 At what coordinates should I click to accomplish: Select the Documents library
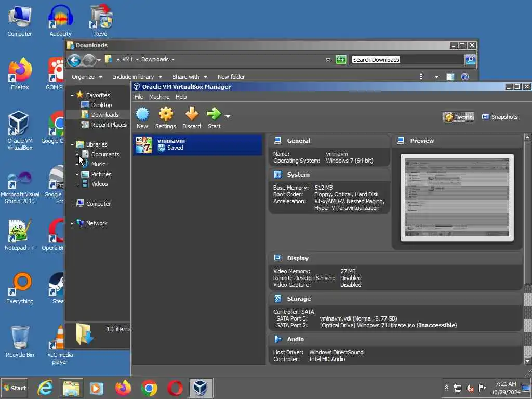click(105, 154)
